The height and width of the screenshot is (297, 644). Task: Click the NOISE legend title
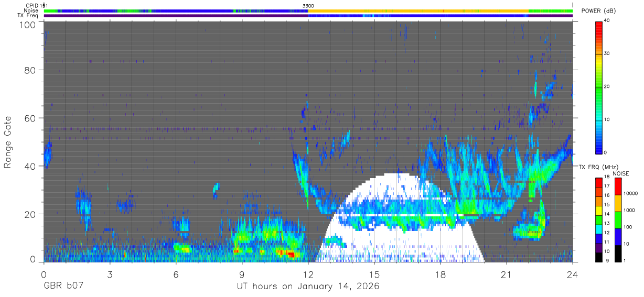pos(620,173)
